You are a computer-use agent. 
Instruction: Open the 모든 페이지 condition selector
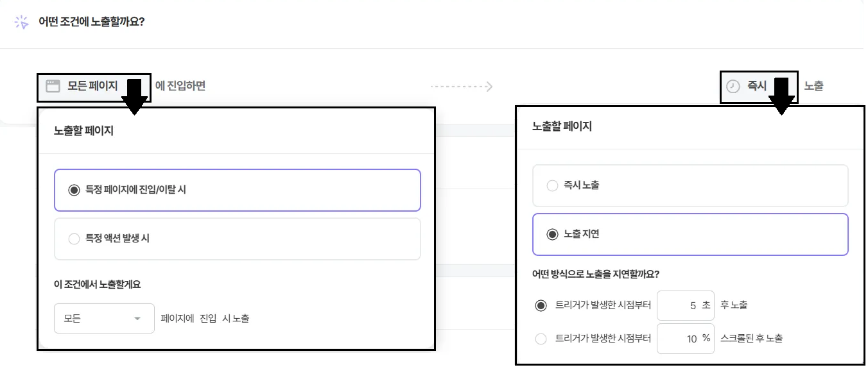94,87
